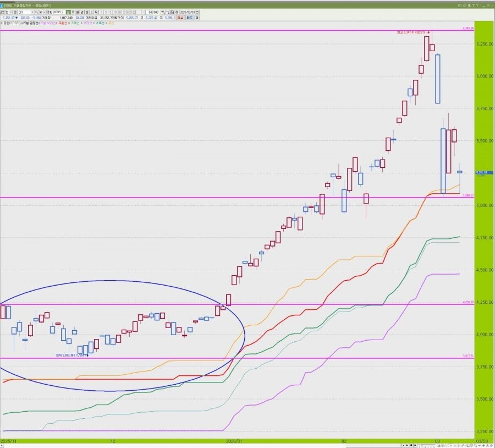
Task: Open the interval dropdown arrow before 84/600
Action: point(143,12)
